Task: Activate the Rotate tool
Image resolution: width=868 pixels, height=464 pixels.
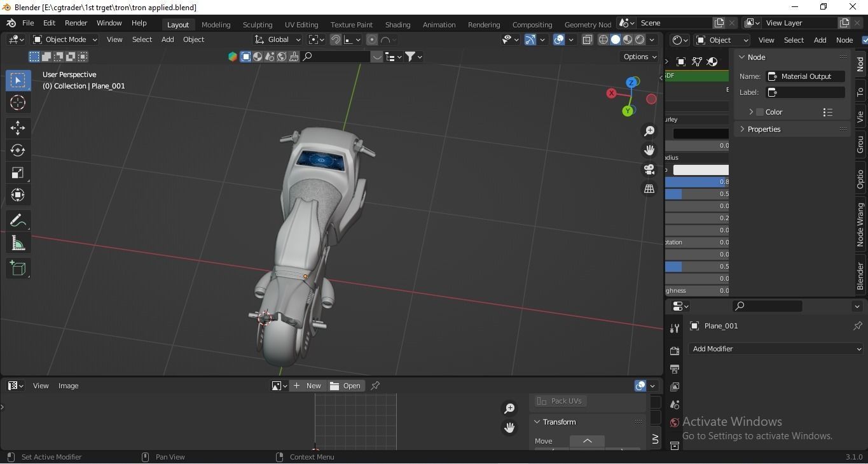Action: coord(18,150)
